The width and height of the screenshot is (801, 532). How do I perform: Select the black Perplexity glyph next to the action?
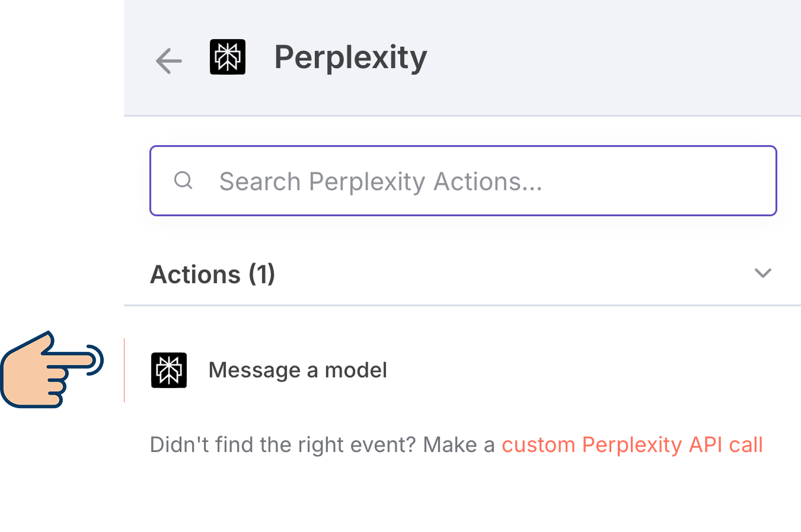[169, 370]
